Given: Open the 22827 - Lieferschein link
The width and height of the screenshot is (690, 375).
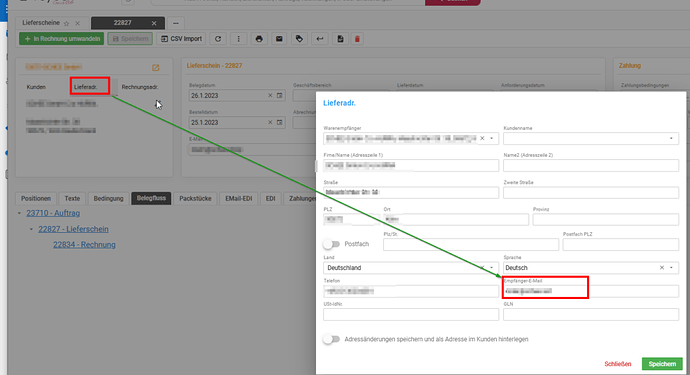Looking at the screenshot, I should [x=73, y=229].
